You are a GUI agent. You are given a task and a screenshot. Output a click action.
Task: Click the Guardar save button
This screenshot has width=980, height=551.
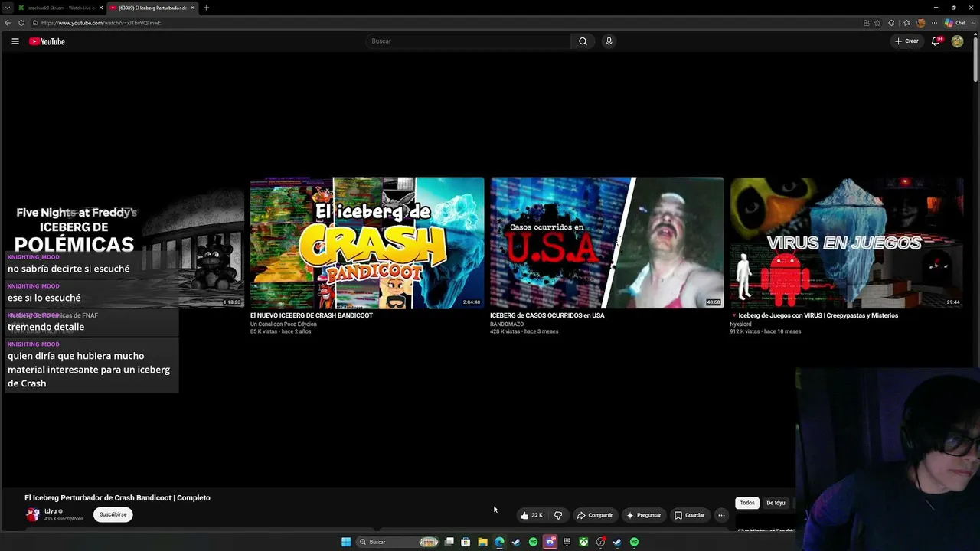[689, 515]
